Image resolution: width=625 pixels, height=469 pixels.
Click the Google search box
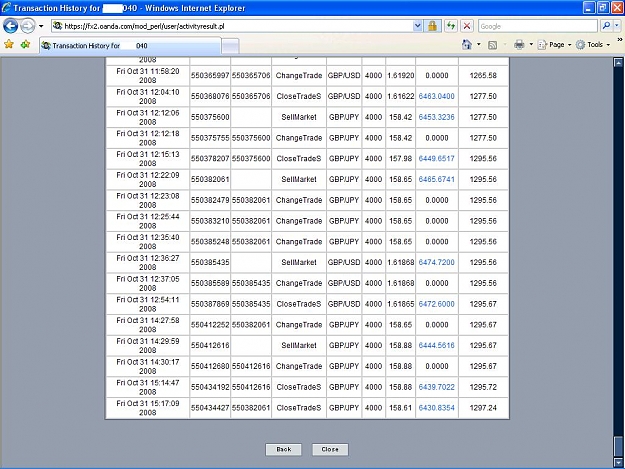click(x=538, y=26)
